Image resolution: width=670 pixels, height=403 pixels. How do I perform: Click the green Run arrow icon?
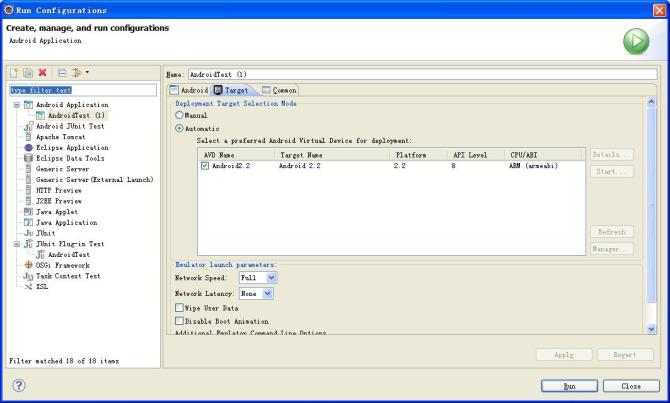(x=636, y=41)
